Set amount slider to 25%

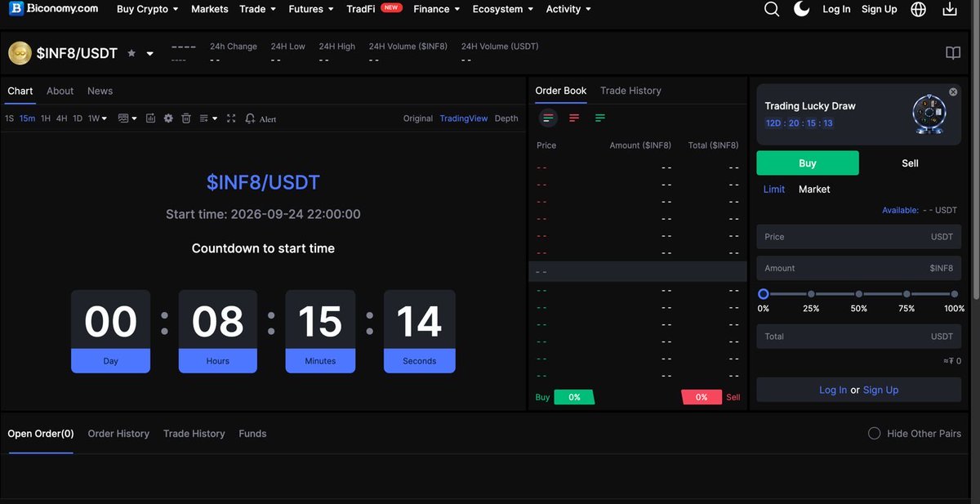click(811, 294)
